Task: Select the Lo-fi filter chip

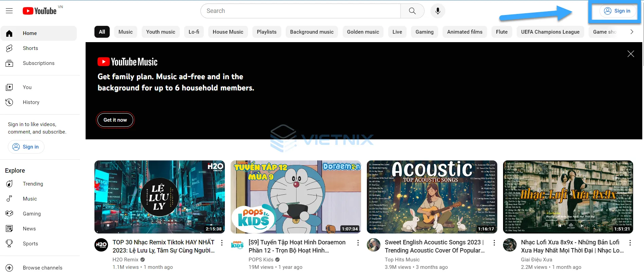Action: pos(194,32)
